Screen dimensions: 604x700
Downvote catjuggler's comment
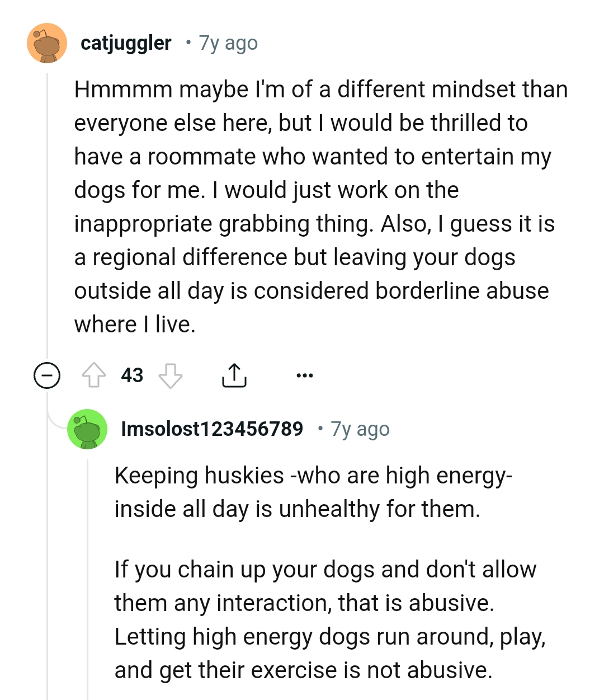tap(171, 376)
